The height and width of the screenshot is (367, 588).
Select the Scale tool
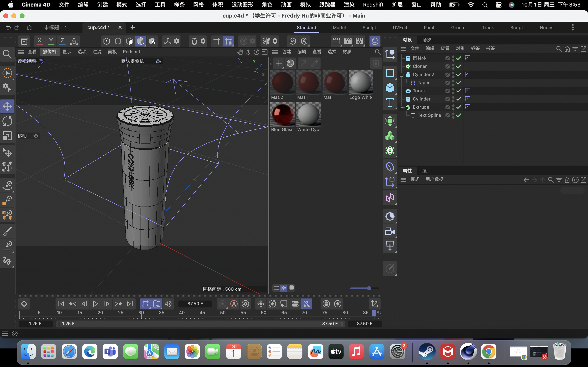click(7, 136)
